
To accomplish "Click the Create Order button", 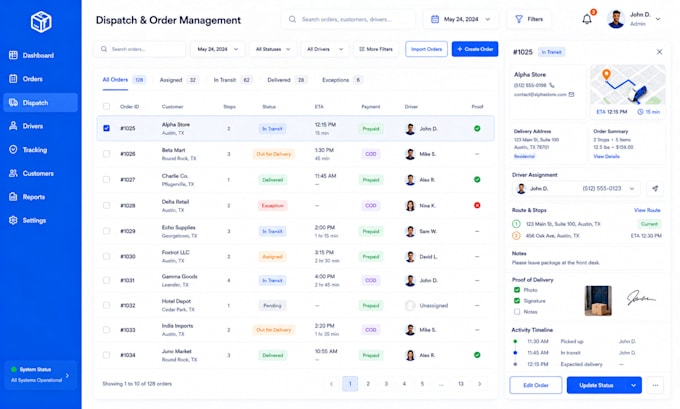I will (x=475, y=49).
